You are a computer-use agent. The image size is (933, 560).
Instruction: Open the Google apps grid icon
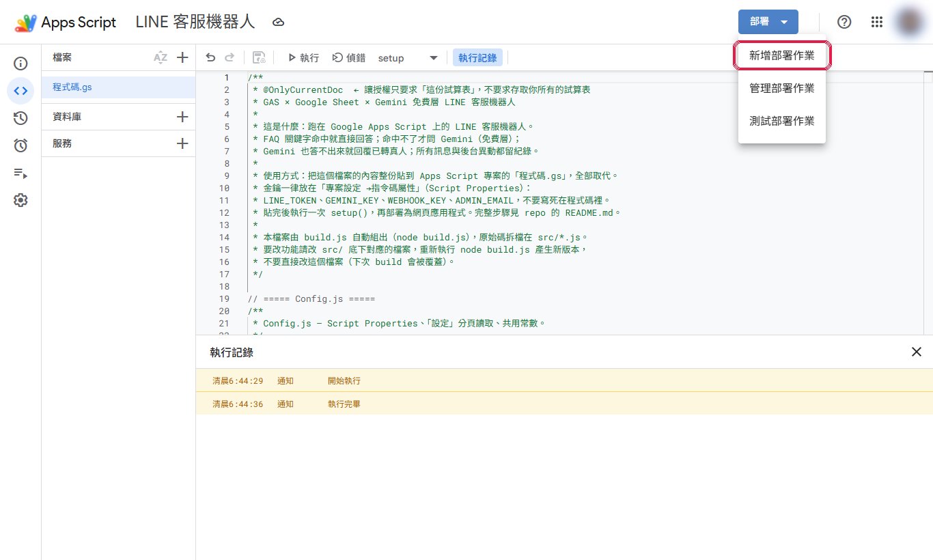pyautogui.click(x=877, y=22)
